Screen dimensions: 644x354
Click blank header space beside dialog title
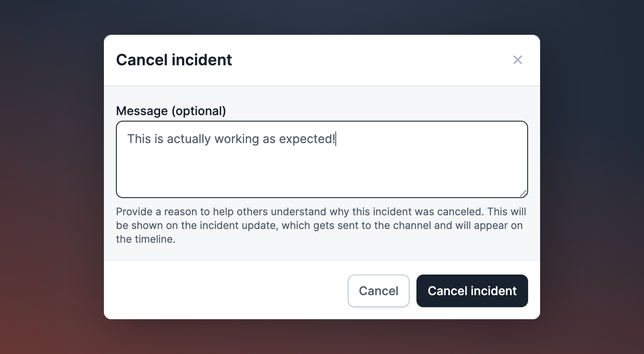(x=369, y=60)
